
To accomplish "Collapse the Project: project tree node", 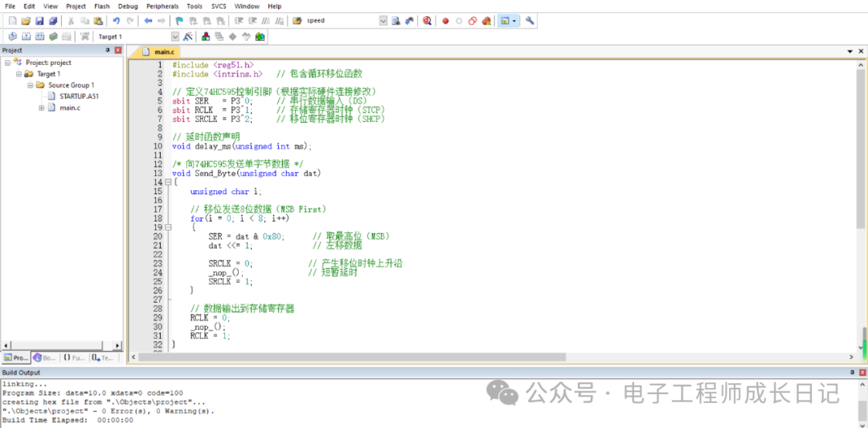I will (8, 63).
